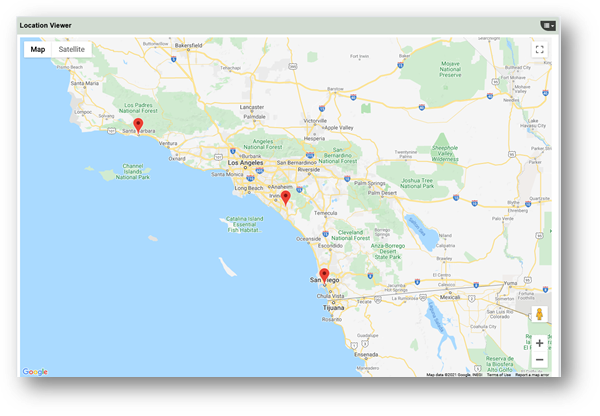Click the Lancaster city label

tap(252, 107)
